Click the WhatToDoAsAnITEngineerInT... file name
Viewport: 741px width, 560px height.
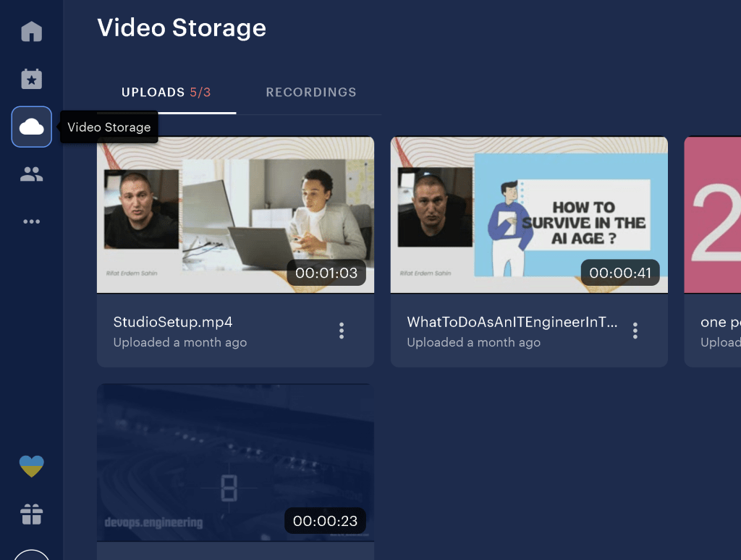512,322
